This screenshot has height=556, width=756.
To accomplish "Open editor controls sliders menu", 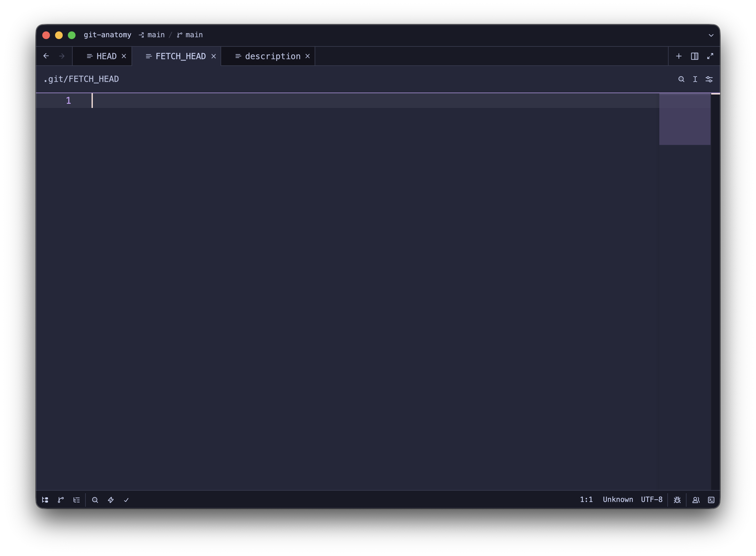I will pyautogui.click(x=709, y=79).
